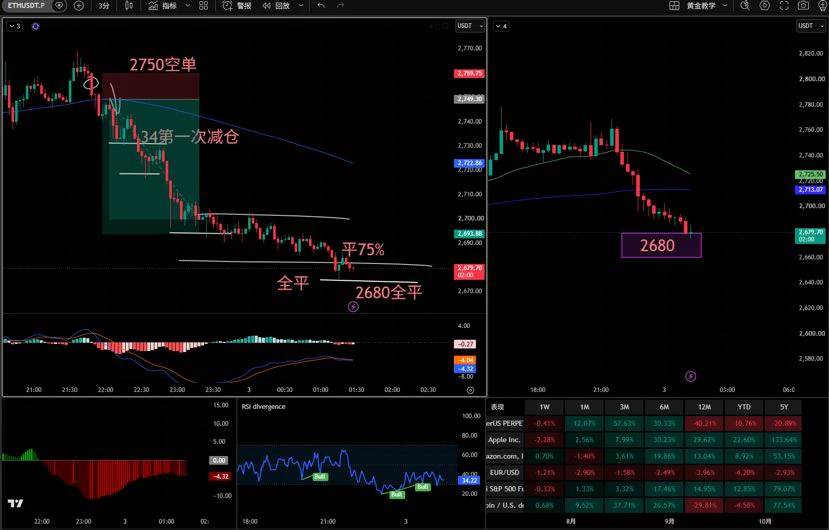Open the candlestick chart type selector
829x530 pixels.
click(x=129, y=6)
